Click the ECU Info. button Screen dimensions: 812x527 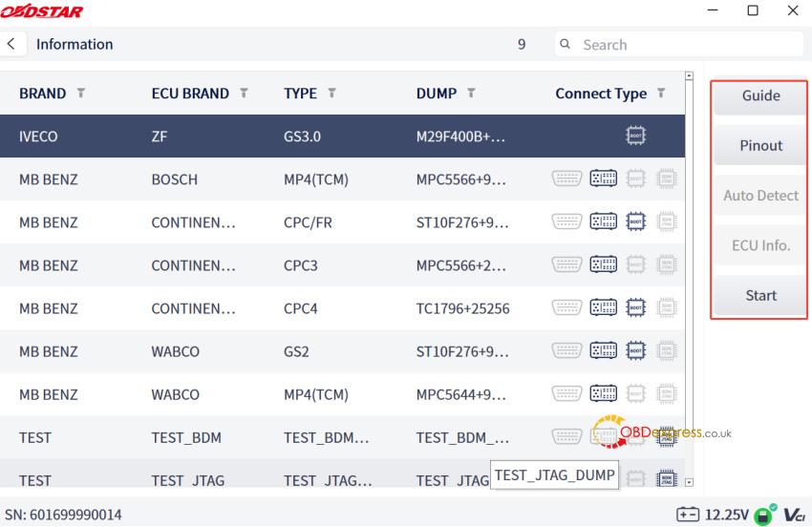pyautogui.click(x=760, y=245)
